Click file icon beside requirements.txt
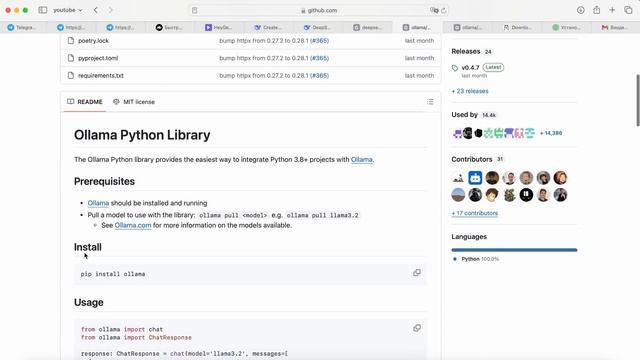 point(71,76)
